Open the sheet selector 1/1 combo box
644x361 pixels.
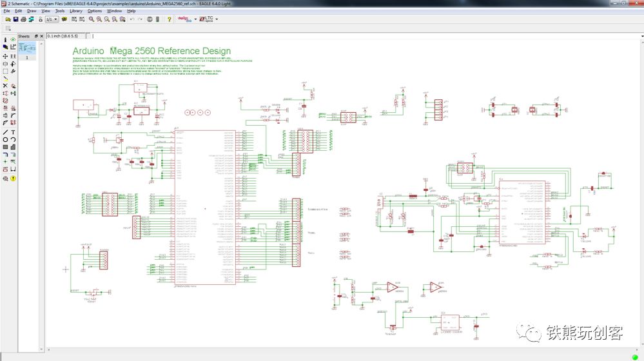click(52, 19)
